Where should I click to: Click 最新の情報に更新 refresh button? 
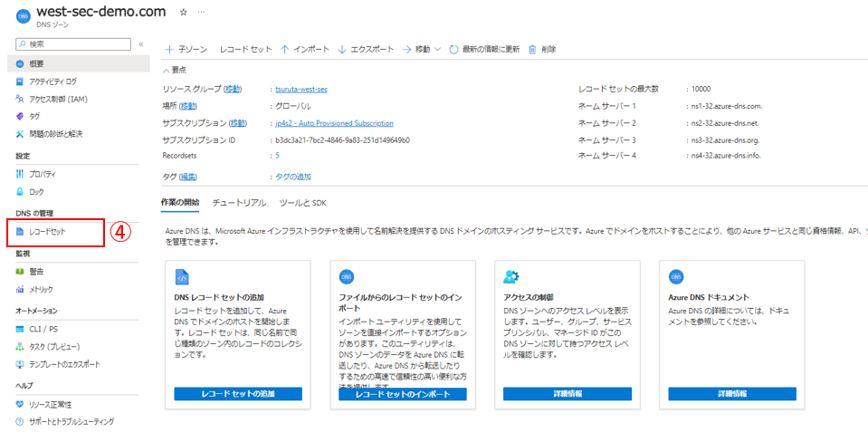click(x=484, y=49)
